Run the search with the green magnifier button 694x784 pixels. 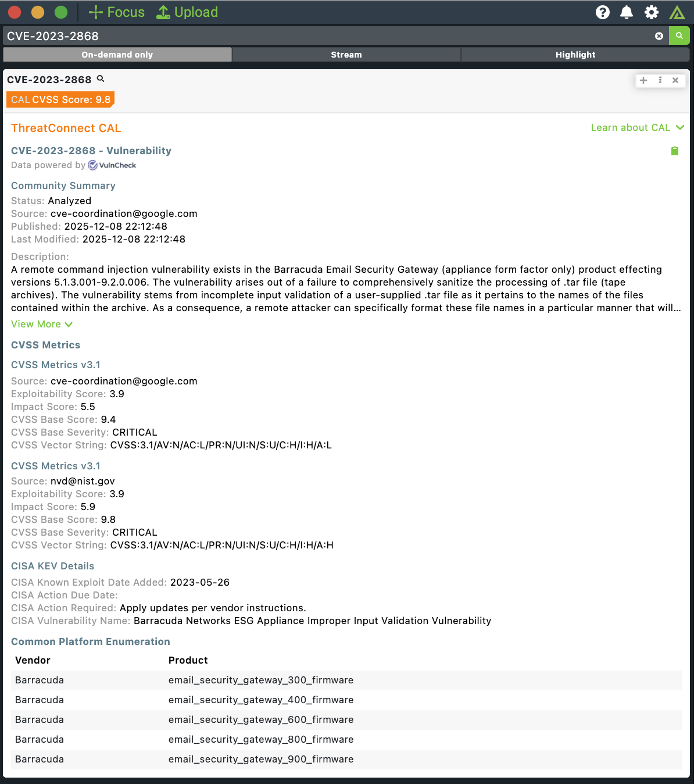[679, 35]
